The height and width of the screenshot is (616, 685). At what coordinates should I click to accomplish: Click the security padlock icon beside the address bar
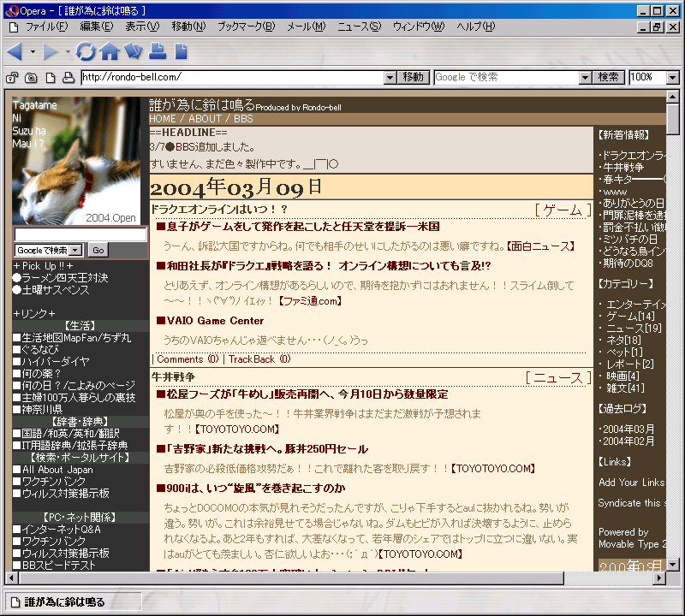[12, 78]
